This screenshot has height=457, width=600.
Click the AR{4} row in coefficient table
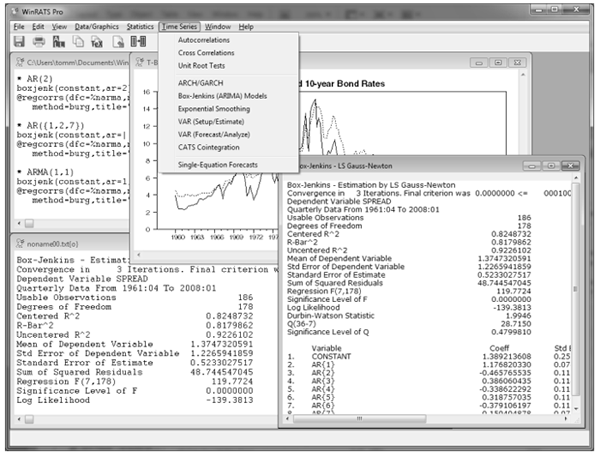[x=429, y=389]
